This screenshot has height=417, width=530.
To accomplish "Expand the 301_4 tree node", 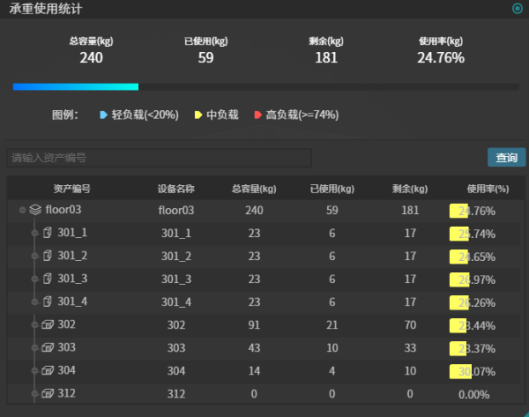I will pos(34,302).
